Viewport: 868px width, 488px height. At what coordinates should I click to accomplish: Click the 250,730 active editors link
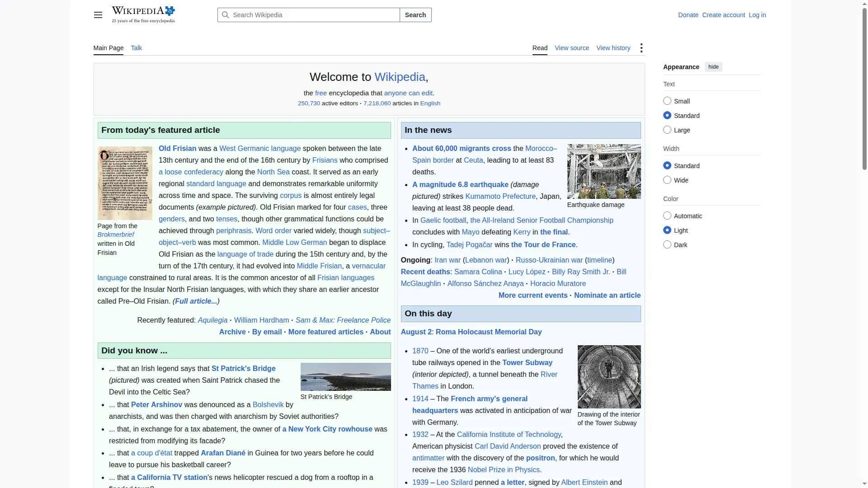pos(309,103)
